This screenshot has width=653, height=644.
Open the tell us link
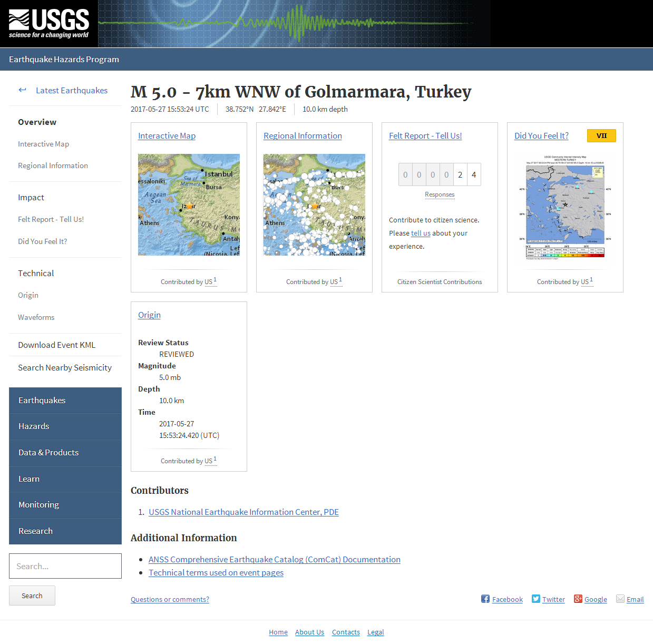tap(420, 233)
